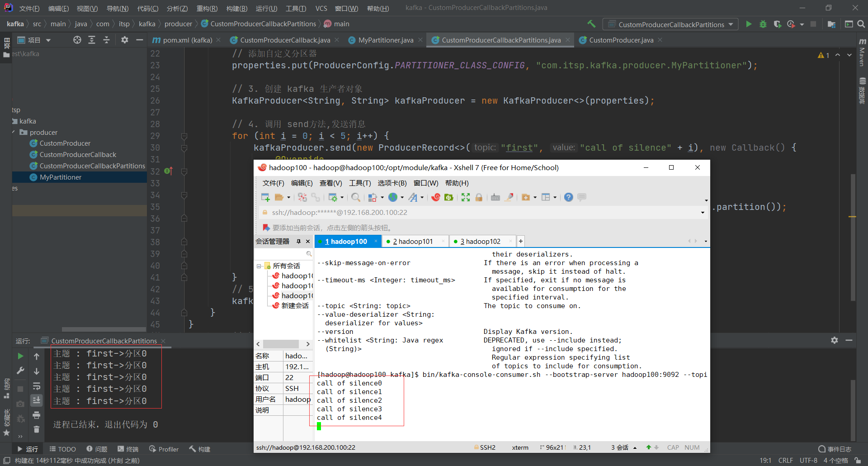Open the 文件(F) menu in IntelliJ
Screen dimensions: 868x466
[x=29, y=9]
